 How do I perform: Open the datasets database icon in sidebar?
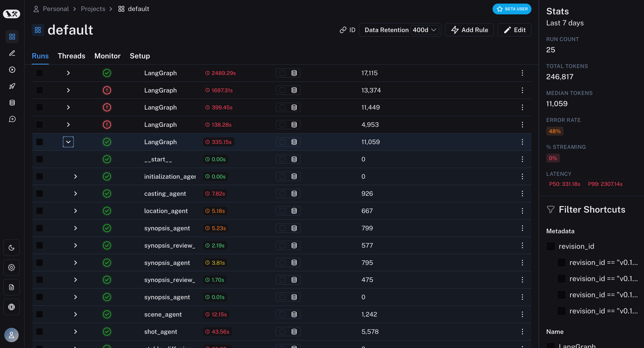pyautogui.click(x=12, y=103)
